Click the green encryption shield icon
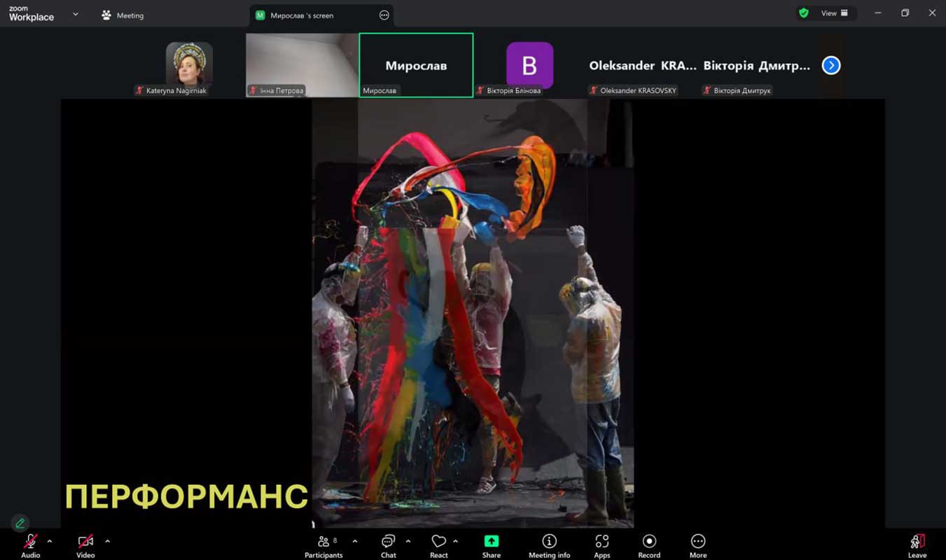Image resolution: width=946 pixels, height=560 pixels. point(804,13)
